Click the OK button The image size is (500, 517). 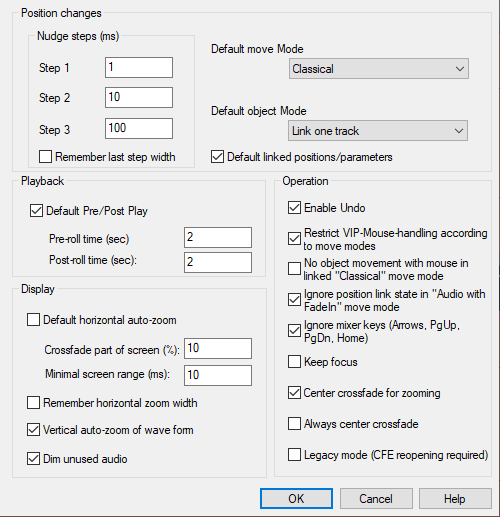tap(296, 499)
